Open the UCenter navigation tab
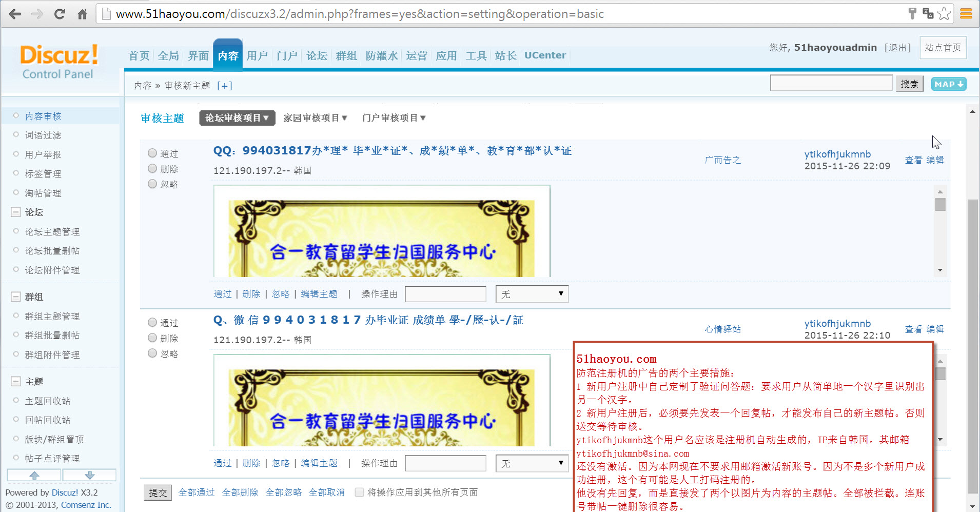 coord(545,55)
